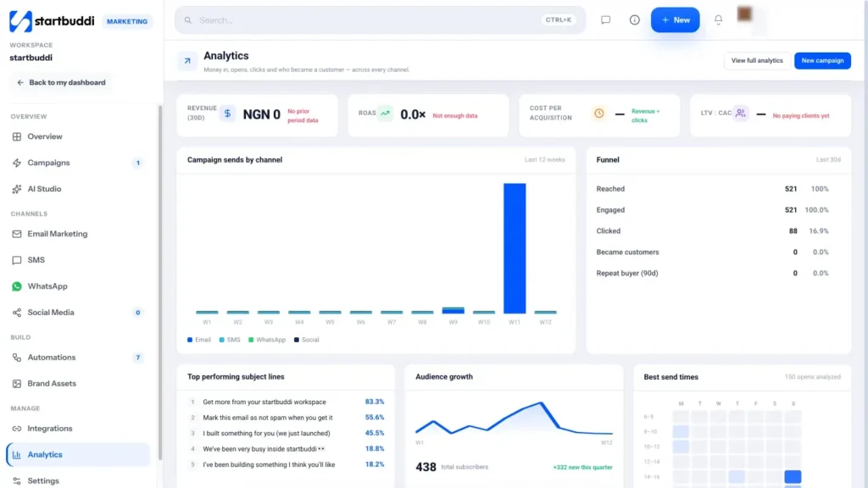Click the sidebar scrollbar

pyautogui.click(x=160, y=282)
